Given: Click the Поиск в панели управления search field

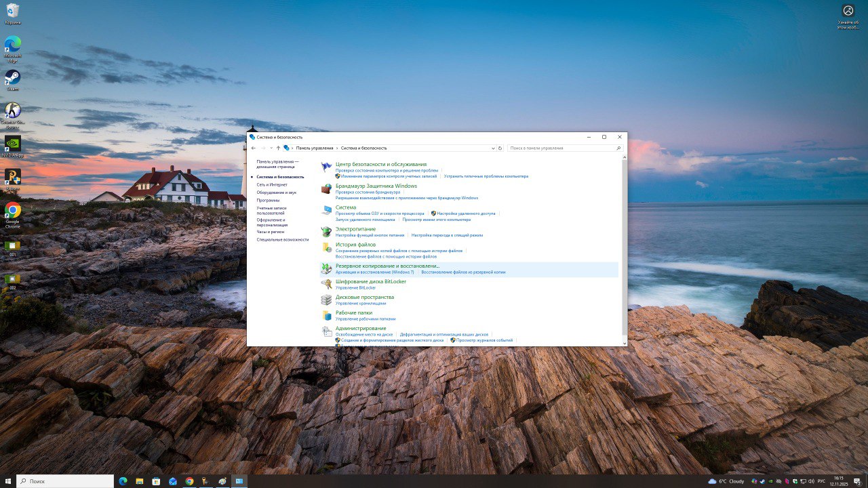Looking at the screenshot, I should pos(561,148).
